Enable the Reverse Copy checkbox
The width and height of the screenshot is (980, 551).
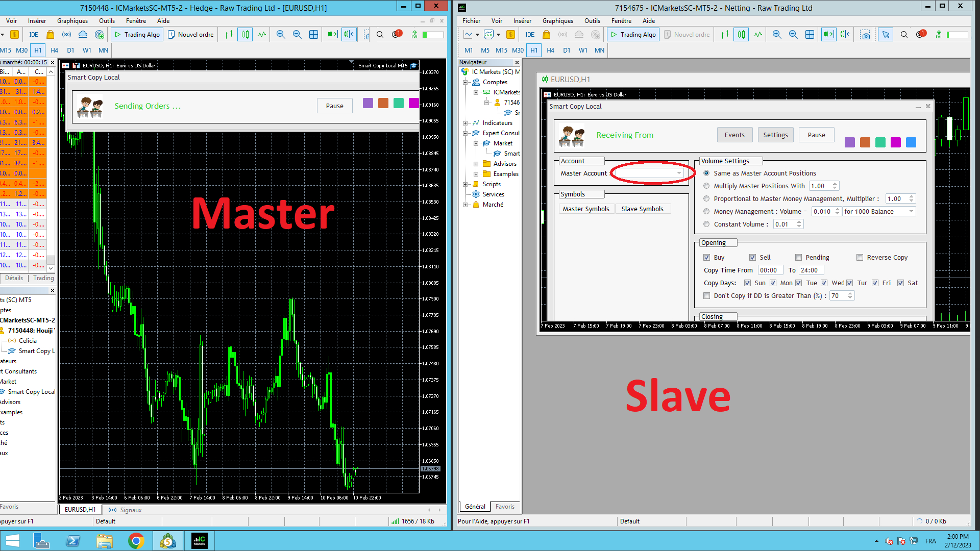[x=860, y=258]
